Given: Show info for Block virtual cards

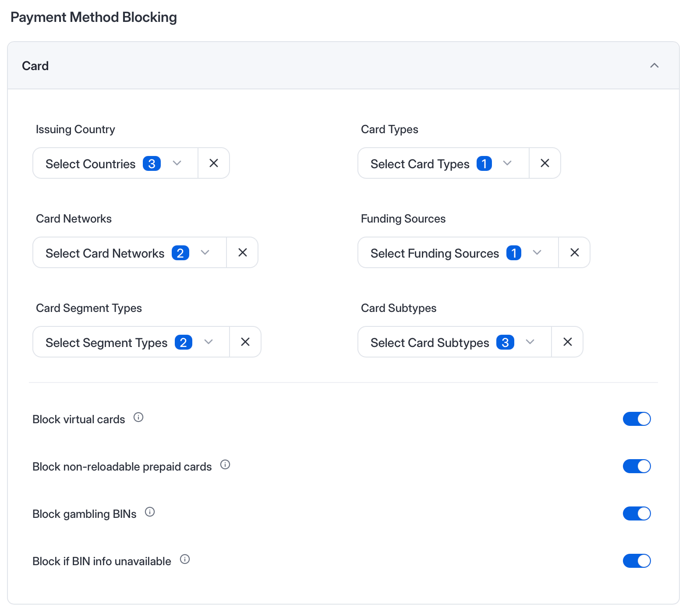Looking at the screenshot, I should (138, 417).
